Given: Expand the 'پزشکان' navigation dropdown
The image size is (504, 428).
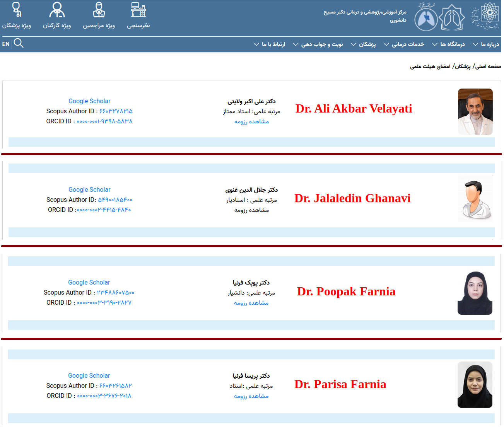Looking at the screenshot, I should tap(363, 44).
